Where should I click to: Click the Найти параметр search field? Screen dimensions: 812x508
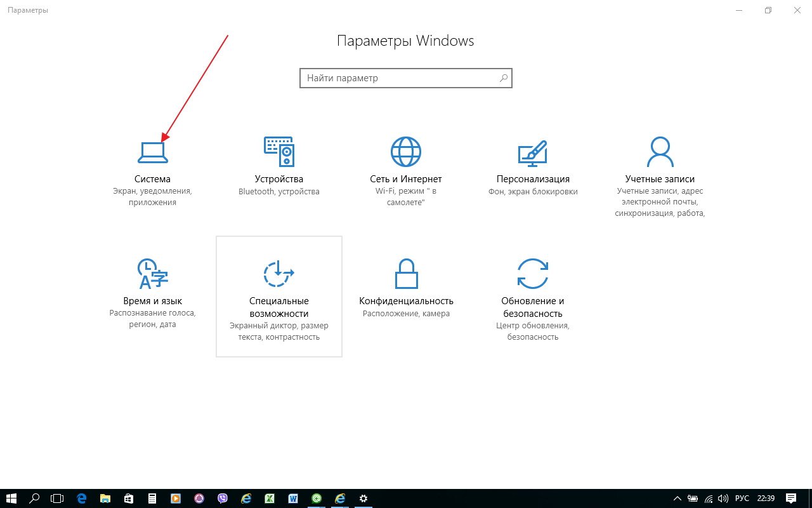(405, 78)
